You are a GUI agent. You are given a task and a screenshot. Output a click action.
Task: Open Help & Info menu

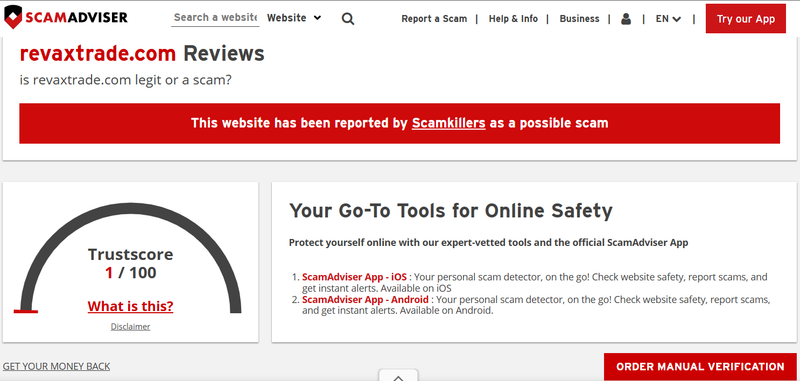tap(513, 19)
